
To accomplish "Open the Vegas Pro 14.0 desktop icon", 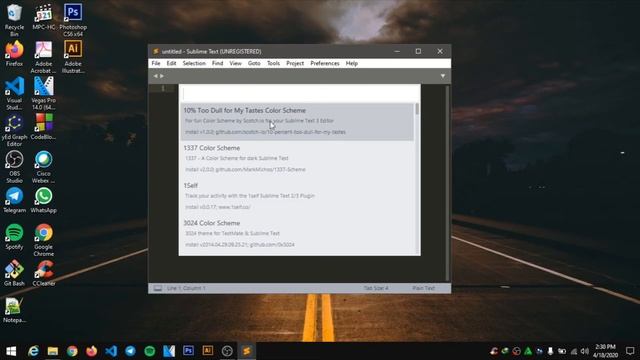I will coord(44,93).
